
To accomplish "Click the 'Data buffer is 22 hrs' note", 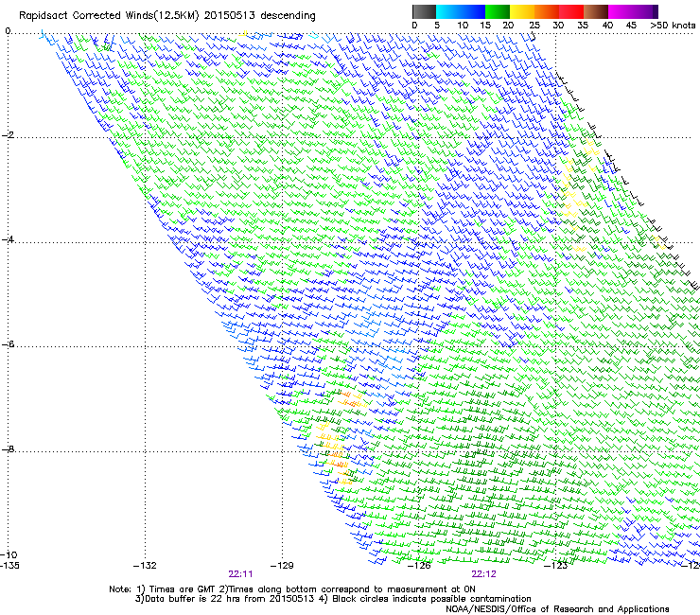I will pos(334,599).
